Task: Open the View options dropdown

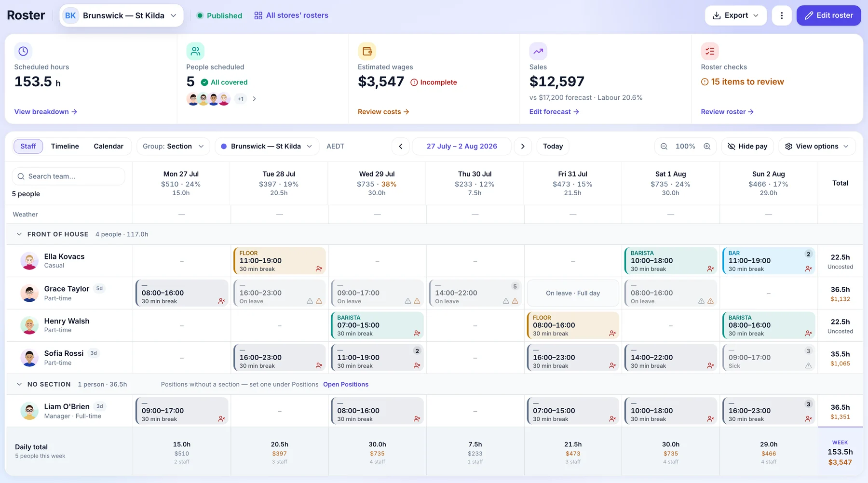Action: (817, 146)
